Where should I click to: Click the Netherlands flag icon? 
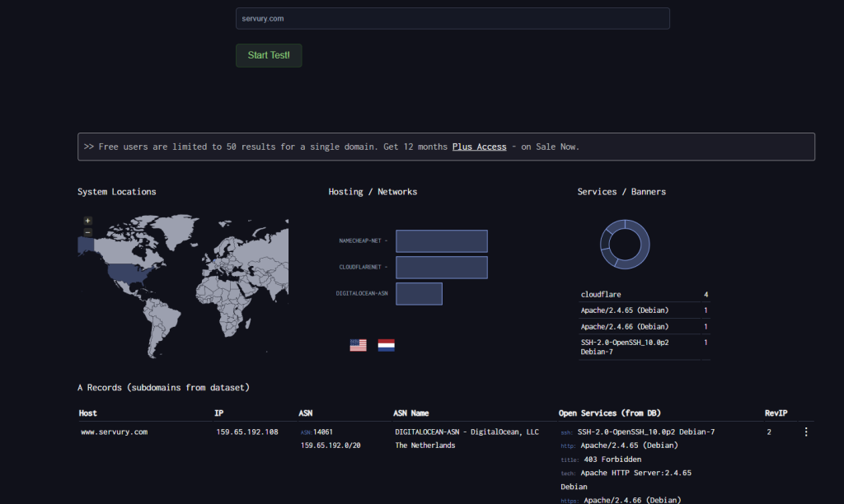pos(386,345)
